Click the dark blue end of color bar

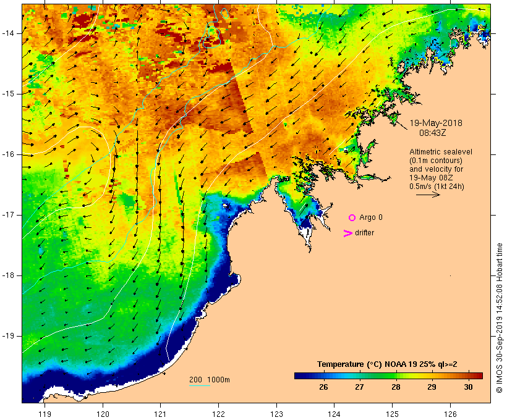(x=298, y=376)
